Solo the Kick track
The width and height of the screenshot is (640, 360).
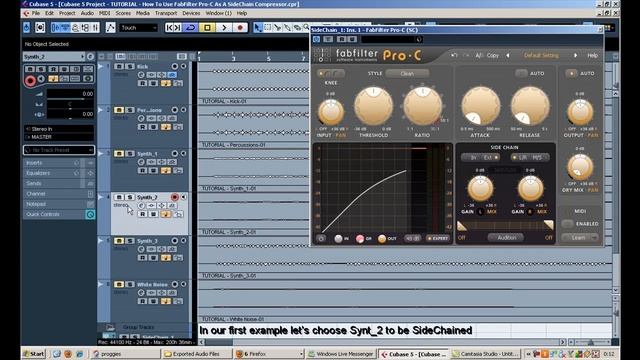tap(130, 66)
